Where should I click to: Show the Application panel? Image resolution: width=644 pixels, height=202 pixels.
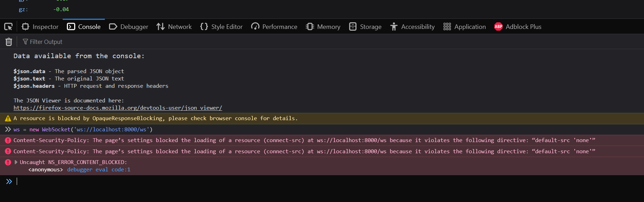464,27
